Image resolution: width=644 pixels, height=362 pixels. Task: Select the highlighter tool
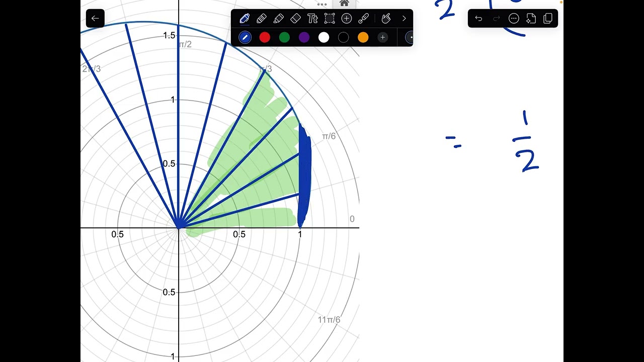point(278,19)
